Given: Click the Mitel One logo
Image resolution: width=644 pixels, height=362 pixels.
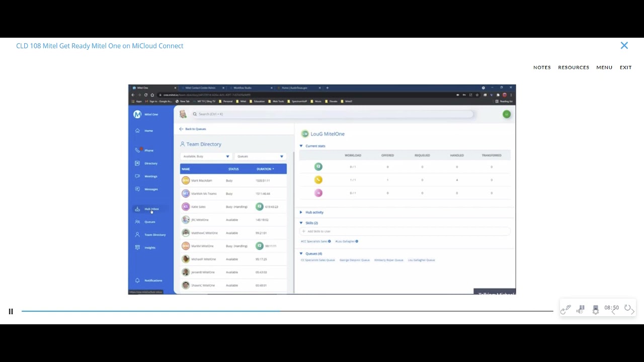Looking at the screenshot, I should [137, 114].
